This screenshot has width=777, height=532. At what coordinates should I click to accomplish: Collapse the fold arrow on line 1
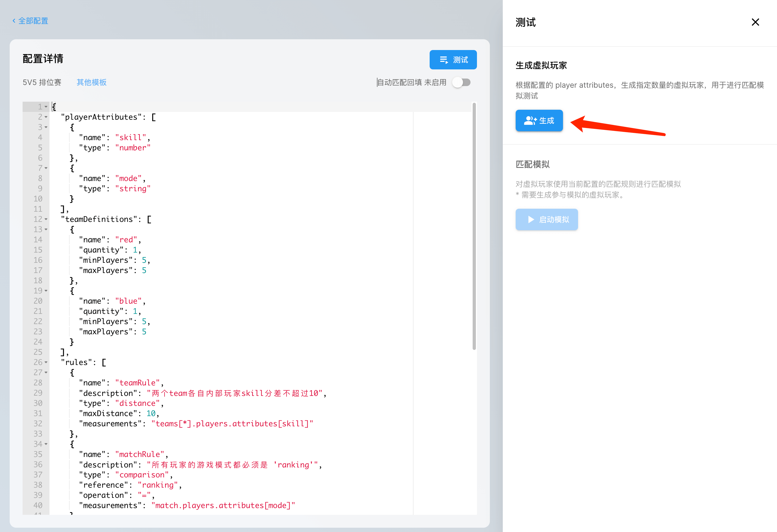tap(46, 107)
